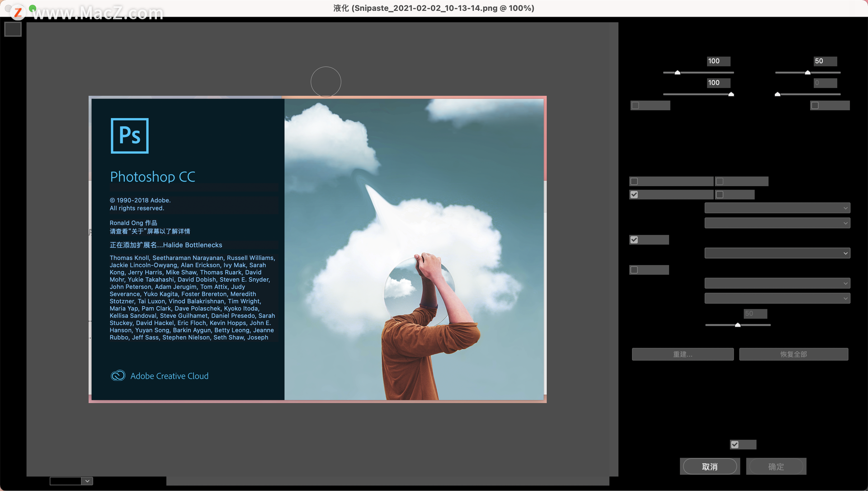
Task: Click the brush Rate slider handle at zero
Action: [x=778, y=94]
